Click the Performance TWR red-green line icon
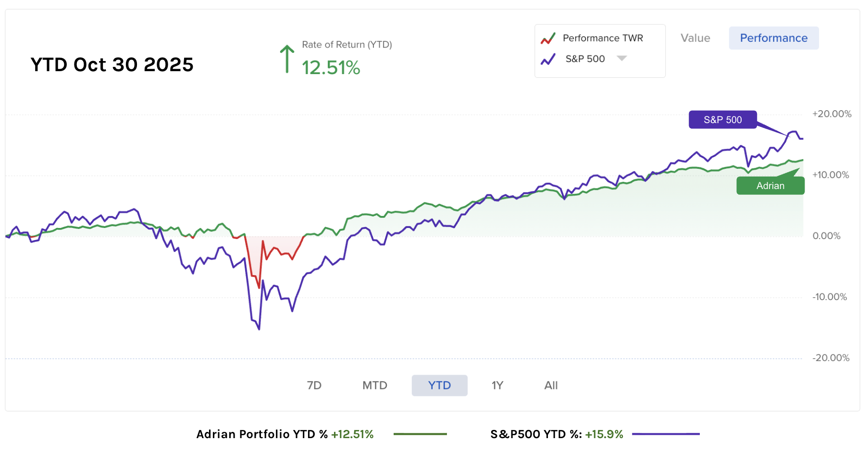 (548, 38)
